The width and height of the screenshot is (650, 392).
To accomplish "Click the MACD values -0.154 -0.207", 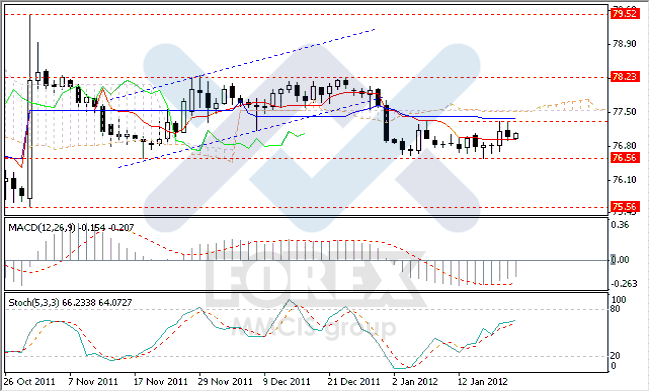I will click(x=107, y=227).
